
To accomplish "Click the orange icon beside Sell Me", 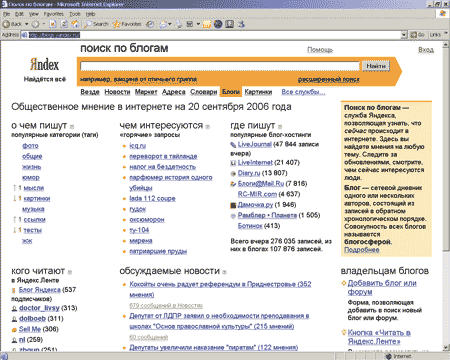I will coord(14,330).
